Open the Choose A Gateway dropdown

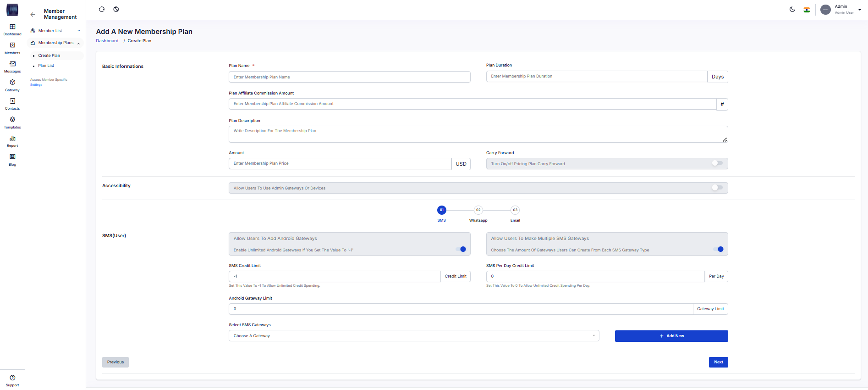click(x=413, y=336)
